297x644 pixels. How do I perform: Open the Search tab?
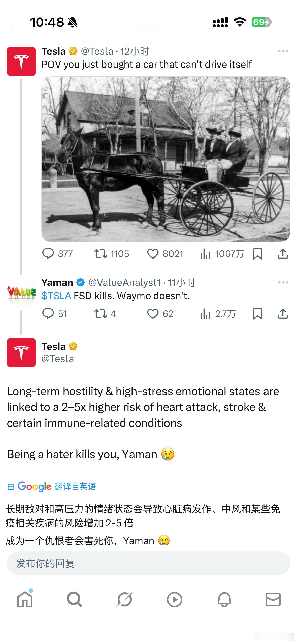74,599
